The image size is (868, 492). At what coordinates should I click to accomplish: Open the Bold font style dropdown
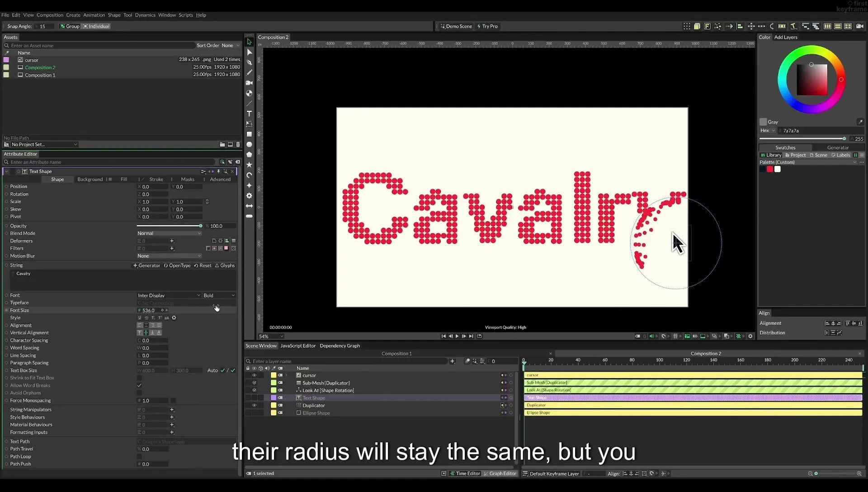coord(219,296)
